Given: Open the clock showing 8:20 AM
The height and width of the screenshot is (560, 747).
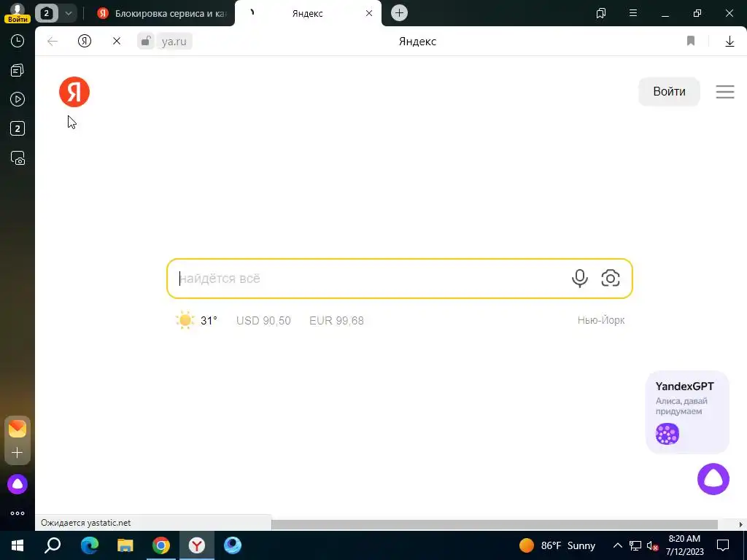Looking at the screenshot, I should tap(684, 545).
